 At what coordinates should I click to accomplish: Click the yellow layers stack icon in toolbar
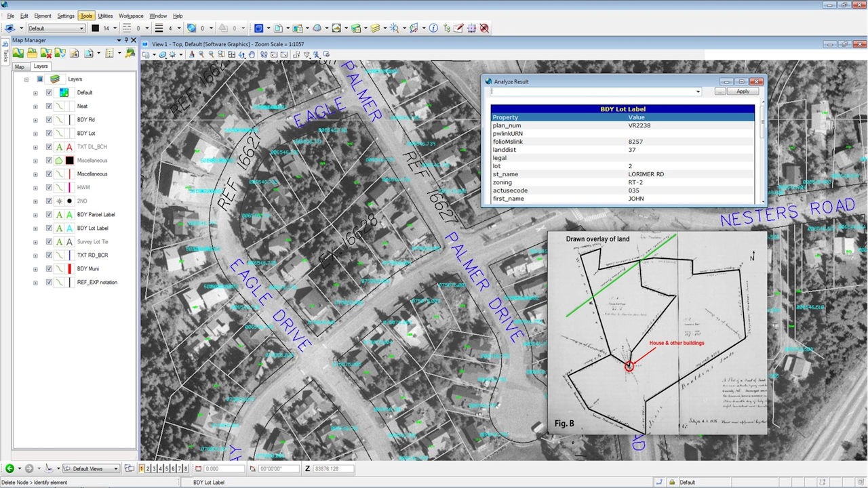[375, 28]
